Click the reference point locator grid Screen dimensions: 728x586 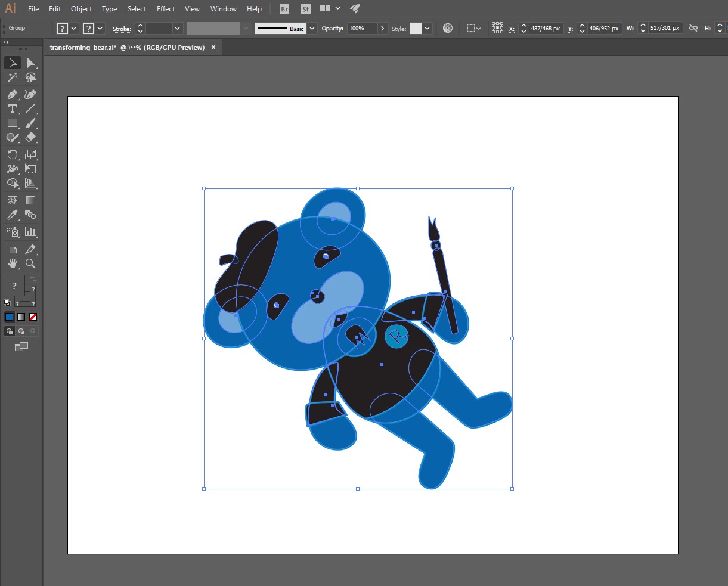tap(497, 28)
